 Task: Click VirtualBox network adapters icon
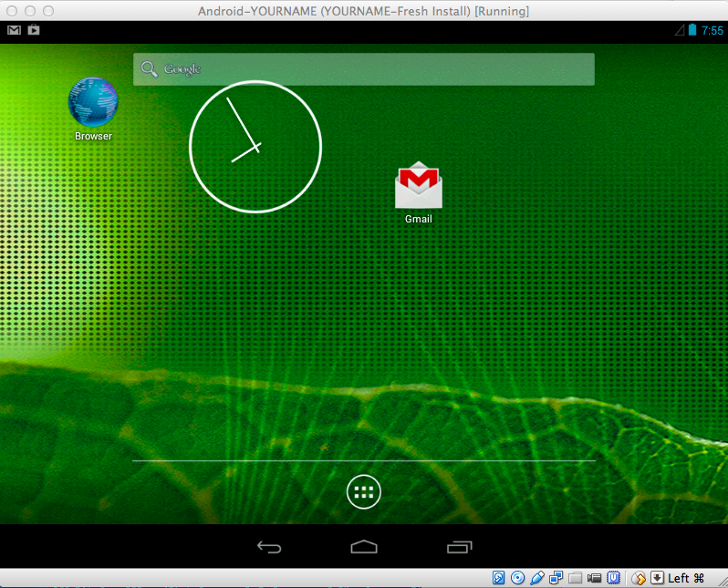click(556, 578)
